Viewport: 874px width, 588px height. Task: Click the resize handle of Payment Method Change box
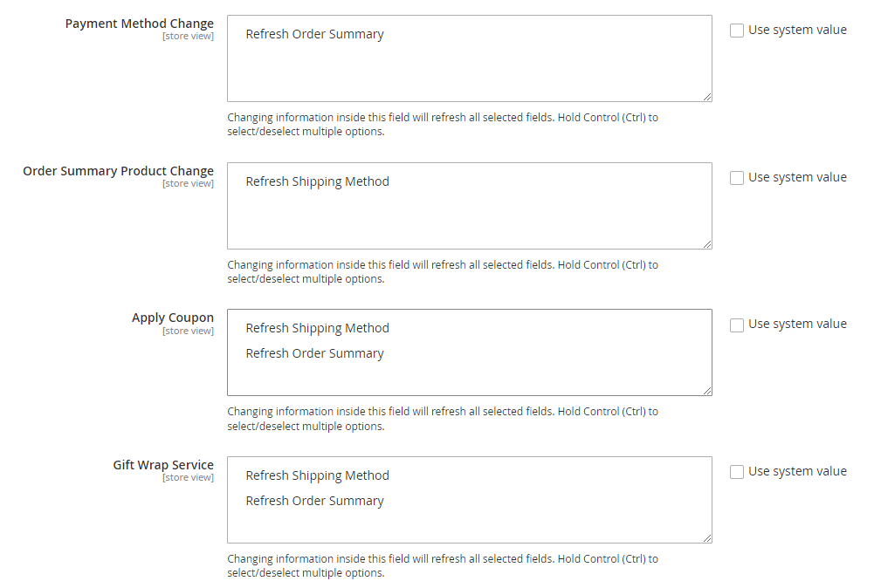pos(707,97)
